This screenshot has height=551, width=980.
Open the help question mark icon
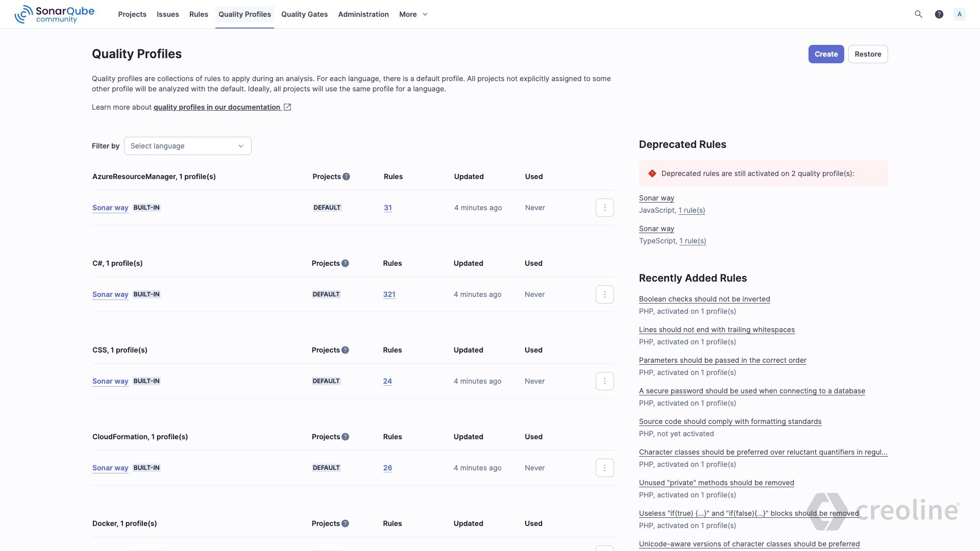pyautogui.click(x=939, y=14)
